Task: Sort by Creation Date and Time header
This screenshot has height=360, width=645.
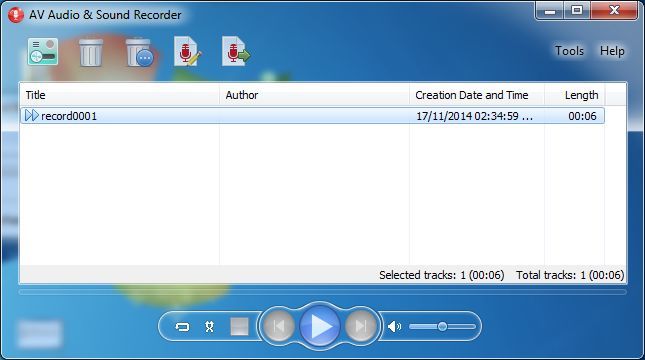Action: pyautogui.click(x=477, y=95)
